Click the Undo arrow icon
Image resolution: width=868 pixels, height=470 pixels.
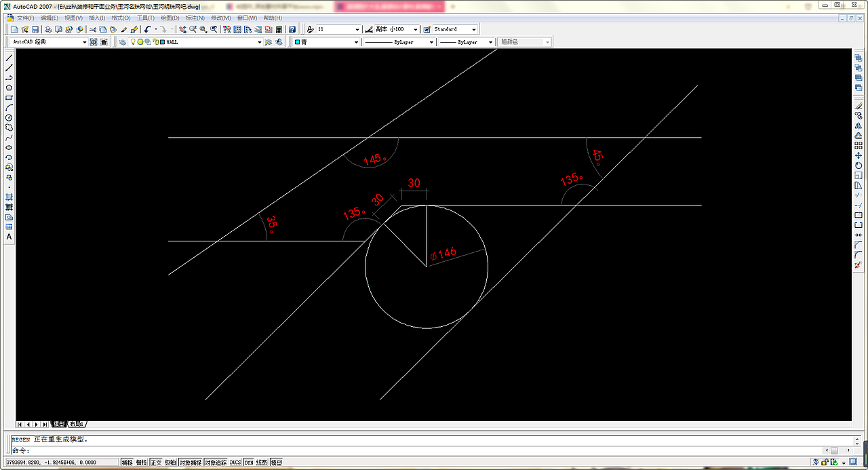pos(146,29)
